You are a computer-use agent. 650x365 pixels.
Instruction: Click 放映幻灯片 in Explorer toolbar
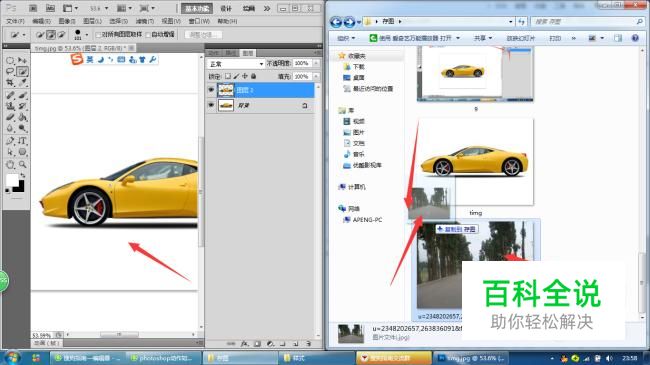tap(520, 38)
